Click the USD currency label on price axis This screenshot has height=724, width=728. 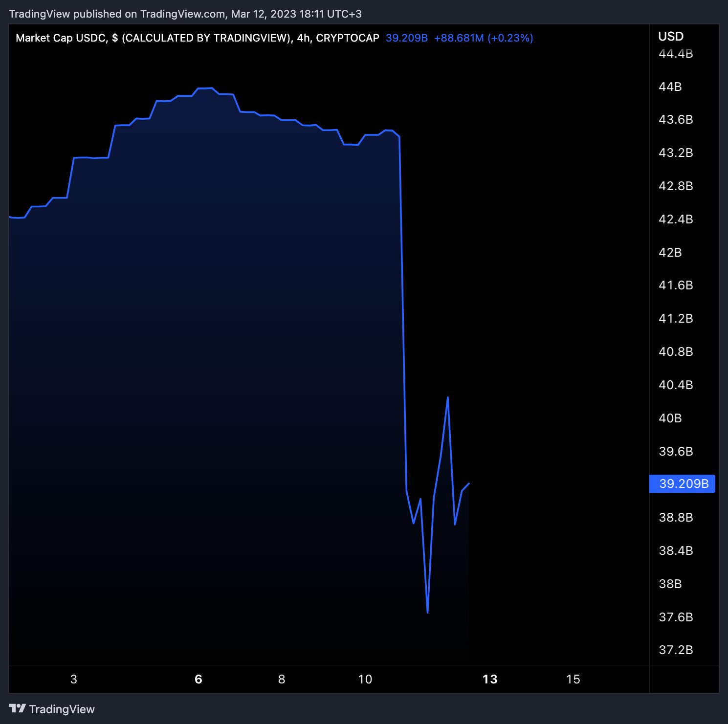(x=670, y=36)
